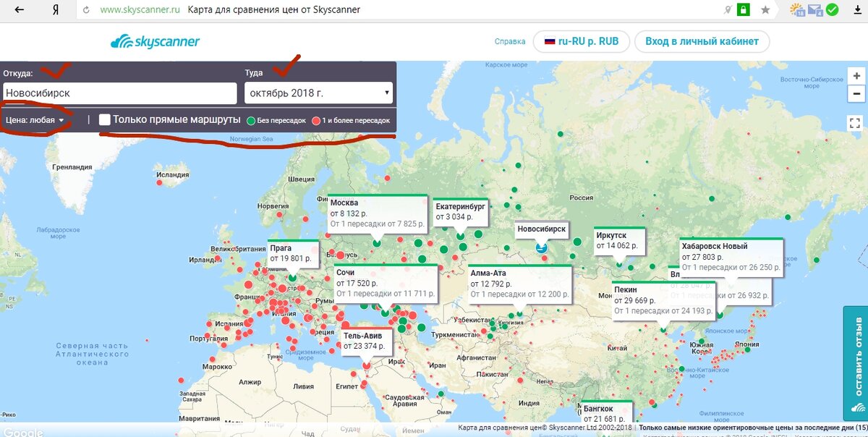Open the Справка help link
Screen dimensions: 868x437
[x=510, y=42]
